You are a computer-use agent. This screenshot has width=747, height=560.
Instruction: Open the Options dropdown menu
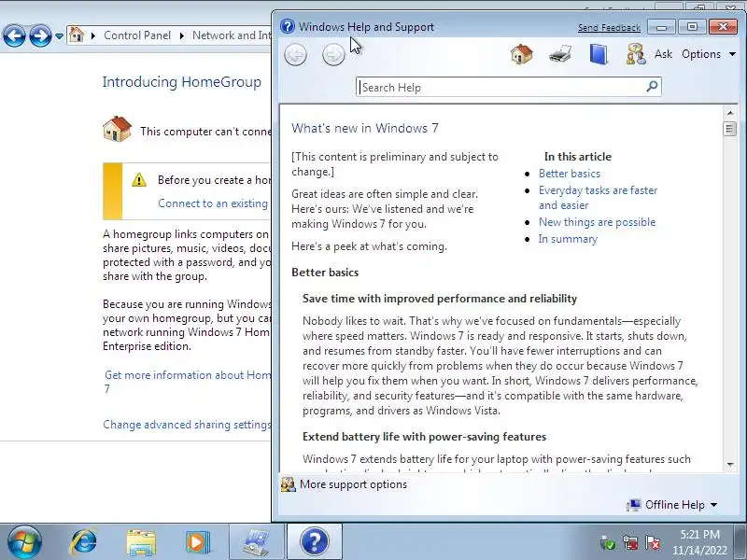point(709,54)
